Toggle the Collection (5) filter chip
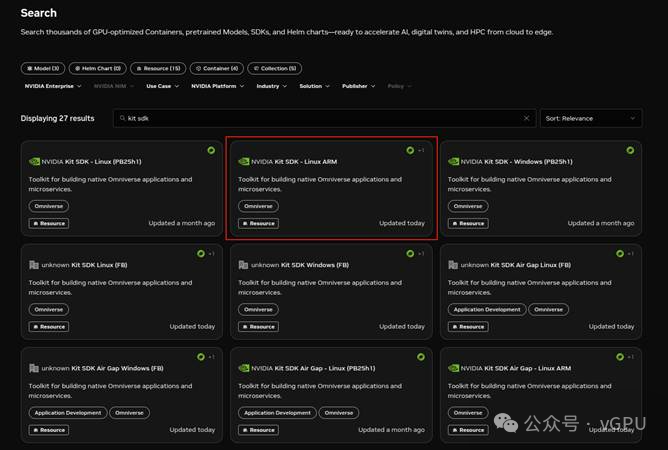This screenshot has width=668, height=450. click(x=274, y=68)
